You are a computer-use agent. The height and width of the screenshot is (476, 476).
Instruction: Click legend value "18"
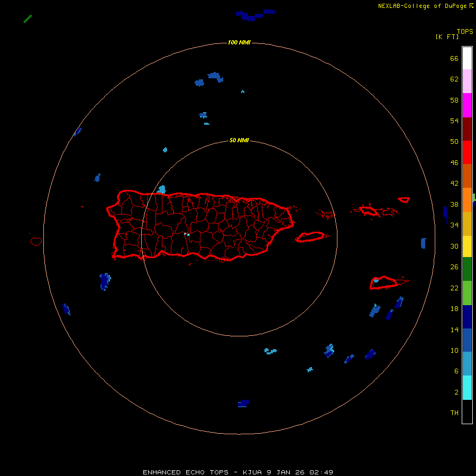pos(454,308)
